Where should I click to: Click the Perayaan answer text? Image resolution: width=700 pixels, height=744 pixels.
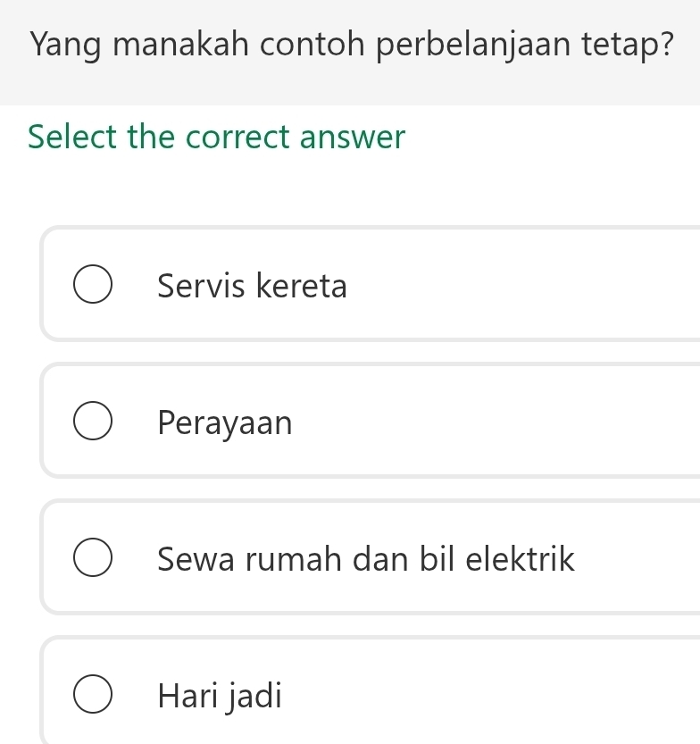224,423
